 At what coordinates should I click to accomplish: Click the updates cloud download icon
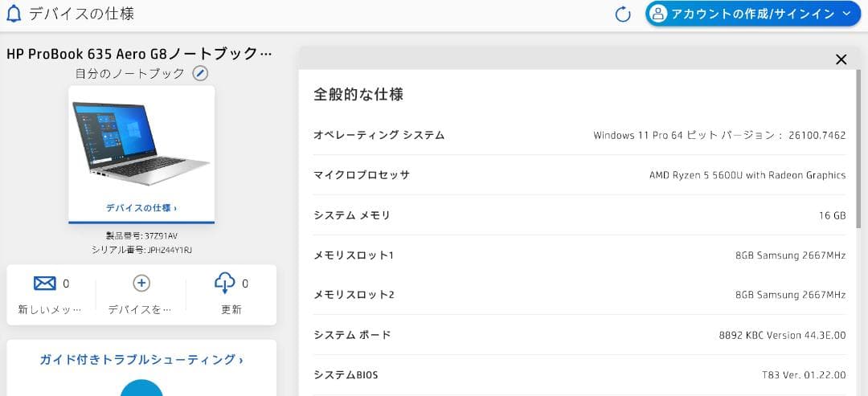pyautogui.click(x=225, y=283)
